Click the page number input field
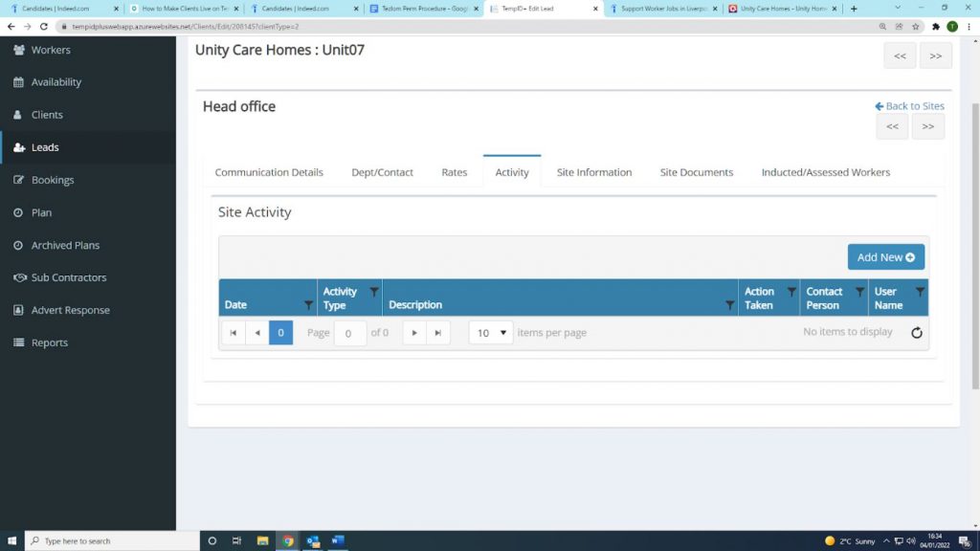The image size is (980, 551). click(349, 333)
